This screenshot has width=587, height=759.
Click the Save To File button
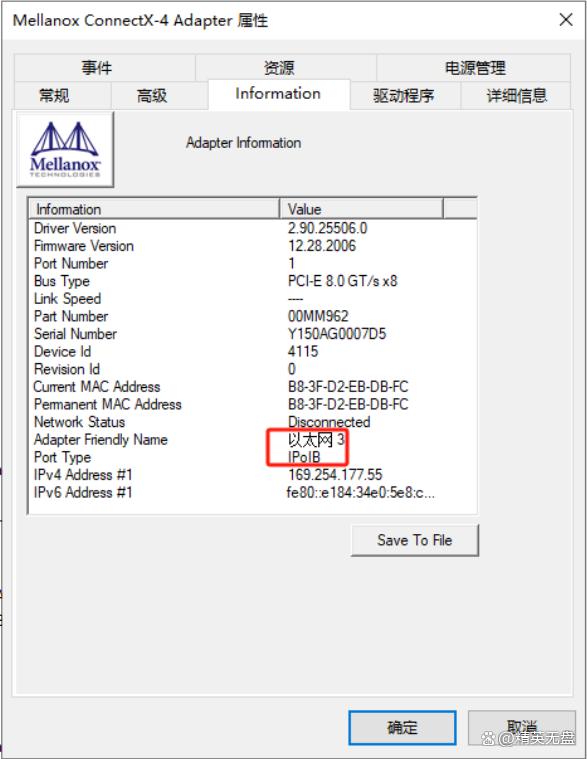point(415,540)
